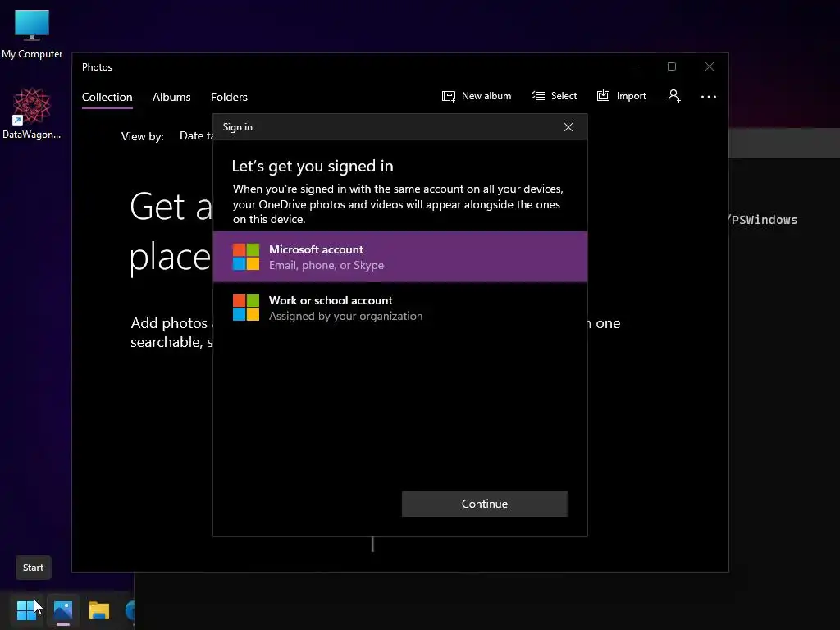
Task: Close the Sign in dialog
Action: (568, 127)
